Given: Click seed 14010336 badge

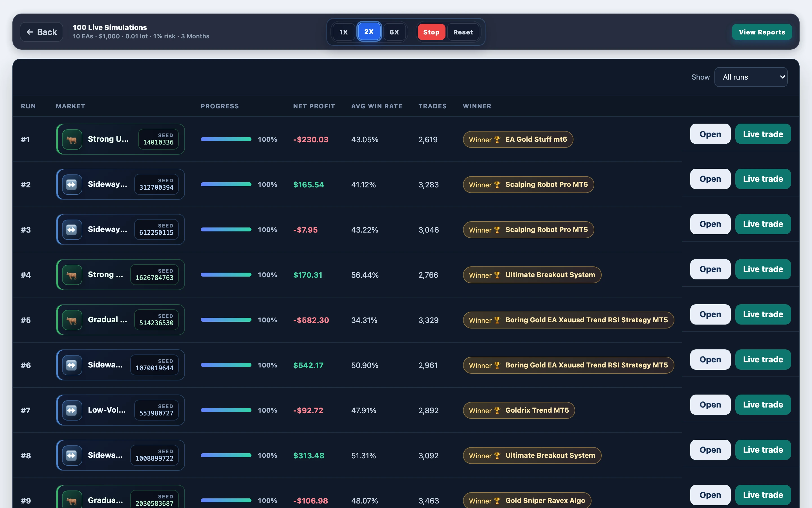Looking at the screenshot, I should [158, 139].
